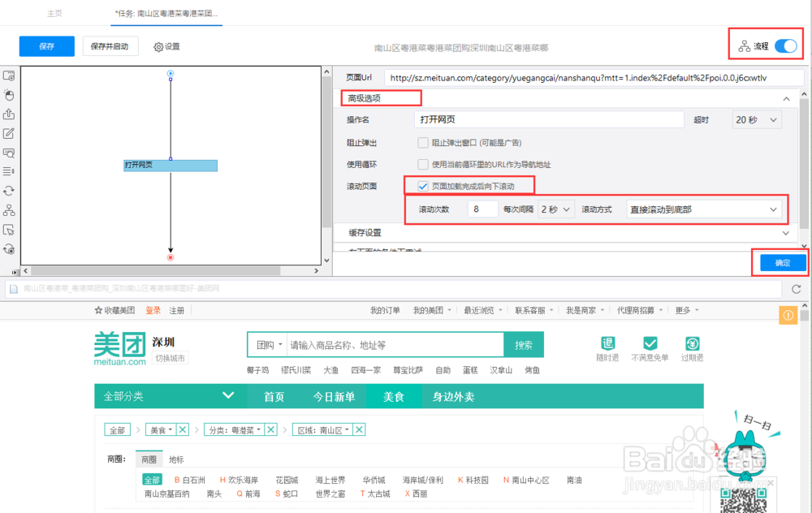This screenshot has width=812, height=513.
Task: Open the 首页 nav item
Action: (274, 397)
